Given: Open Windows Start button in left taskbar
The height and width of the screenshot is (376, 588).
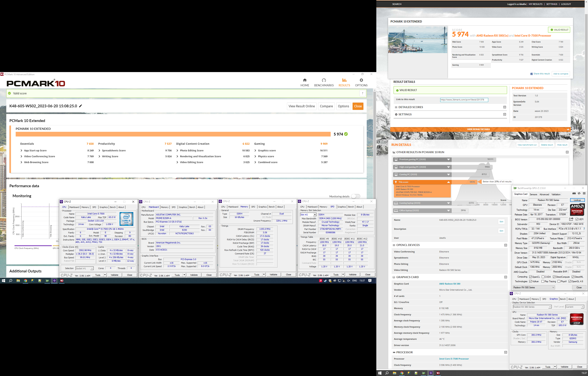Looking at the screenshot, I should [3, 281].
